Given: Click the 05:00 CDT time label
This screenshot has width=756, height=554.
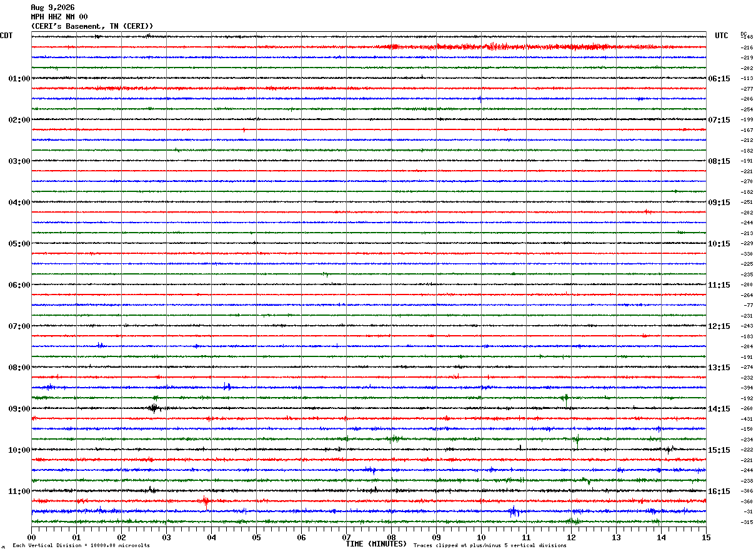Looking at the screenshot, I should [x=19, y=244].
